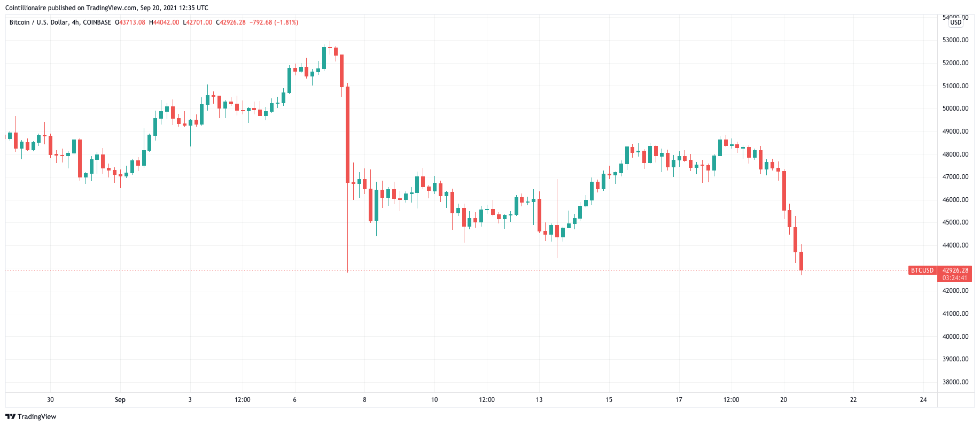
Task: Click the Bitcoin / U.S. Dollar chart title
Action: [39, 22]
